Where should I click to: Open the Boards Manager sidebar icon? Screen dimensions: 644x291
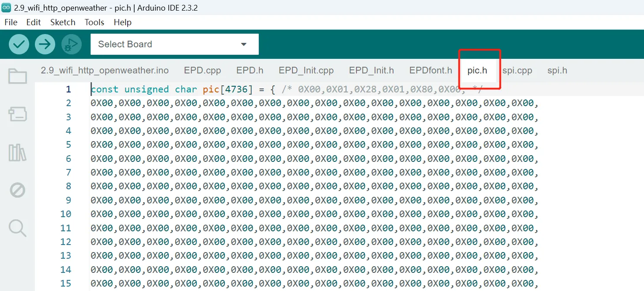[18, 115]
